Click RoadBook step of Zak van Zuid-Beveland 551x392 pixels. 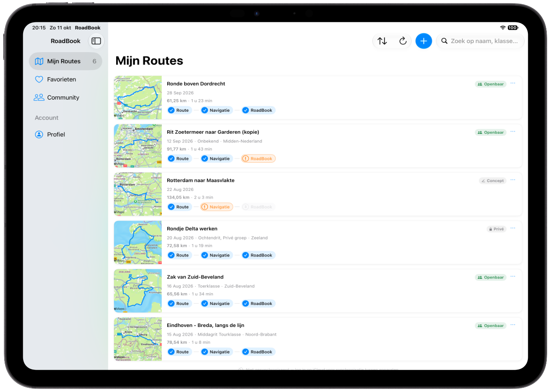pos(258,303)
